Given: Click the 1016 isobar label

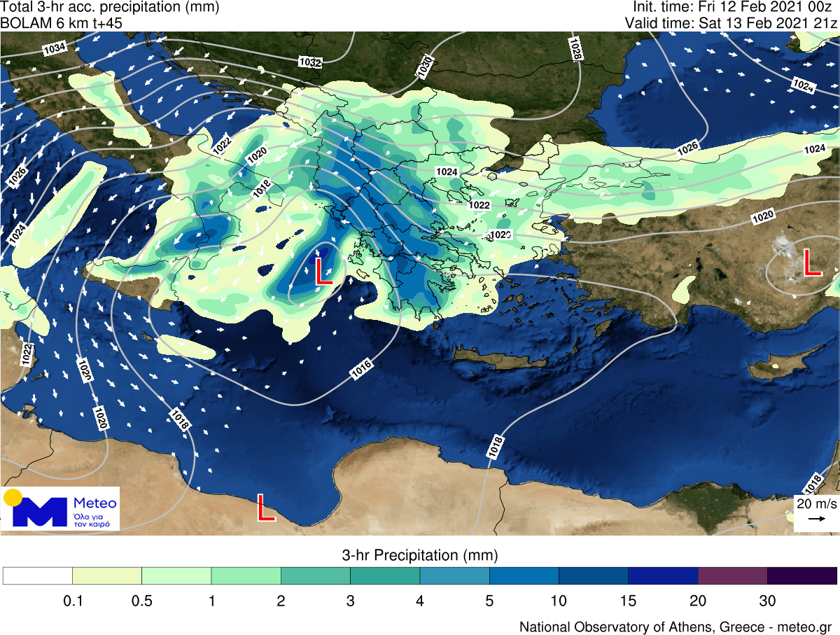Looking at the screenshot, I should coord(361,370).
